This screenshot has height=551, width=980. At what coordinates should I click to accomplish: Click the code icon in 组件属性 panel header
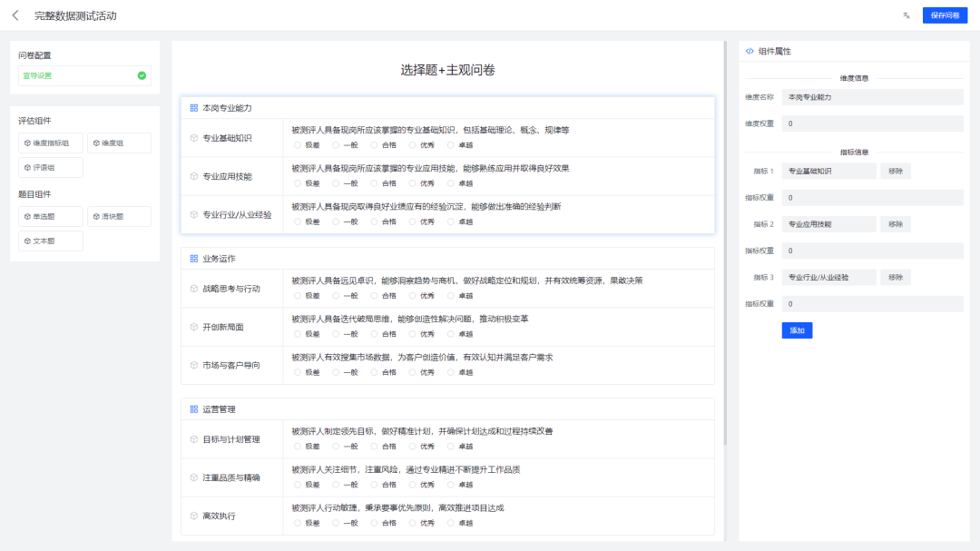coord(750,49)
